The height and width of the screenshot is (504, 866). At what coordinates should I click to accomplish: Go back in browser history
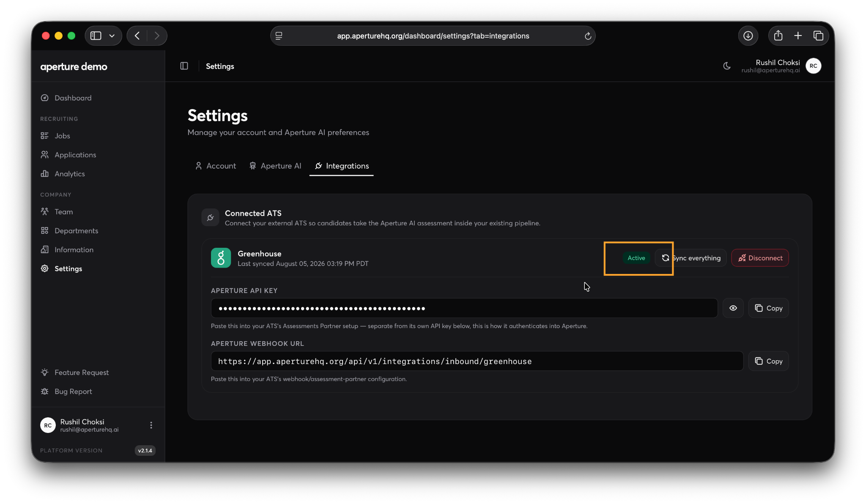pyautogui.click(x=137, y=36)
